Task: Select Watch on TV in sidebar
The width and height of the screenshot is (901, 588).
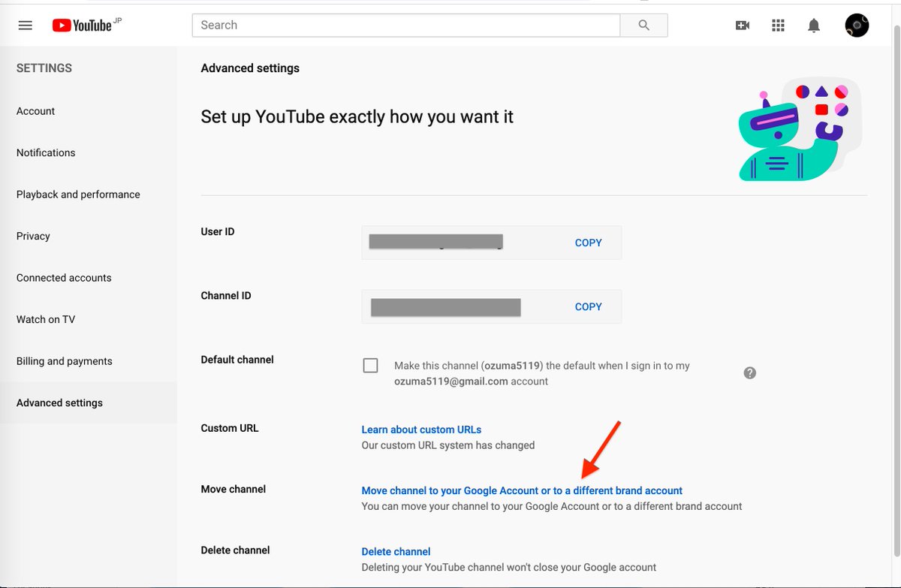Action: click(46, 319)
